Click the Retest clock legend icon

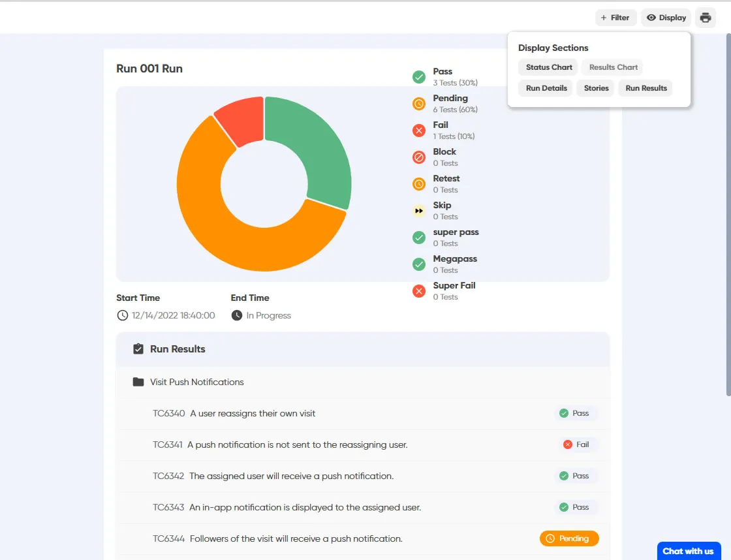[418, 184]
